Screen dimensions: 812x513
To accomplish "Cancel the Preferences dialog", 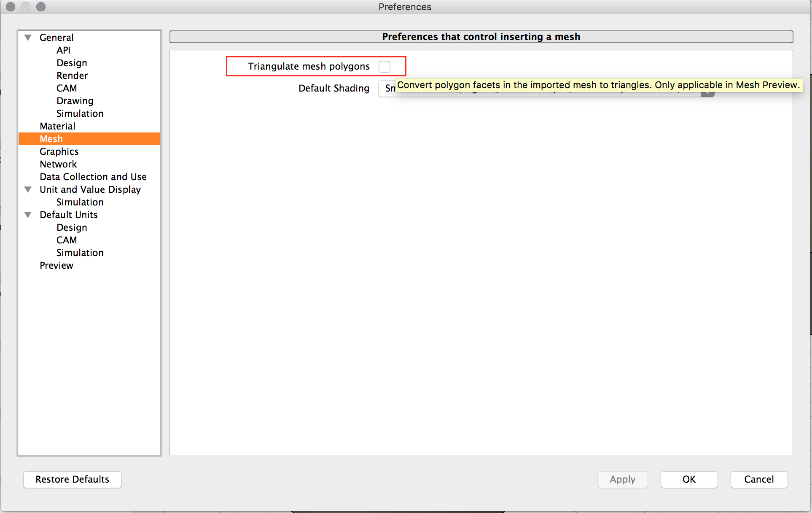I will click(x=758, y=479).
